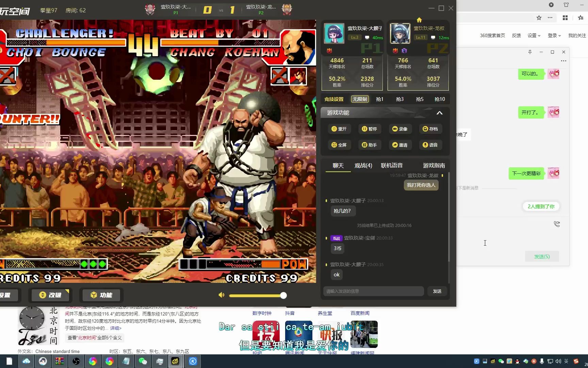Toggle 语音 voice function
Image resolution: width=588 pixels, height=368 pixels.
click(430, 145)
